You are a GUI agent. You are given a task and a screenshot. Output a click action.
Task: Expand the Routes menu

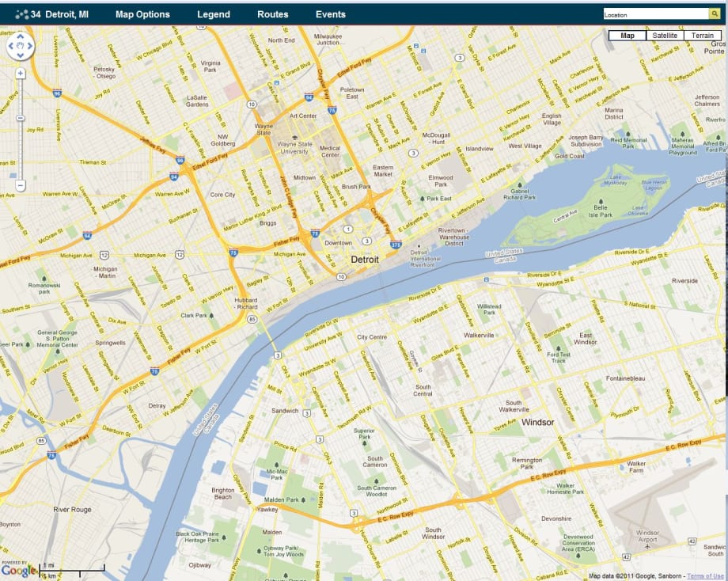(272, 13)
